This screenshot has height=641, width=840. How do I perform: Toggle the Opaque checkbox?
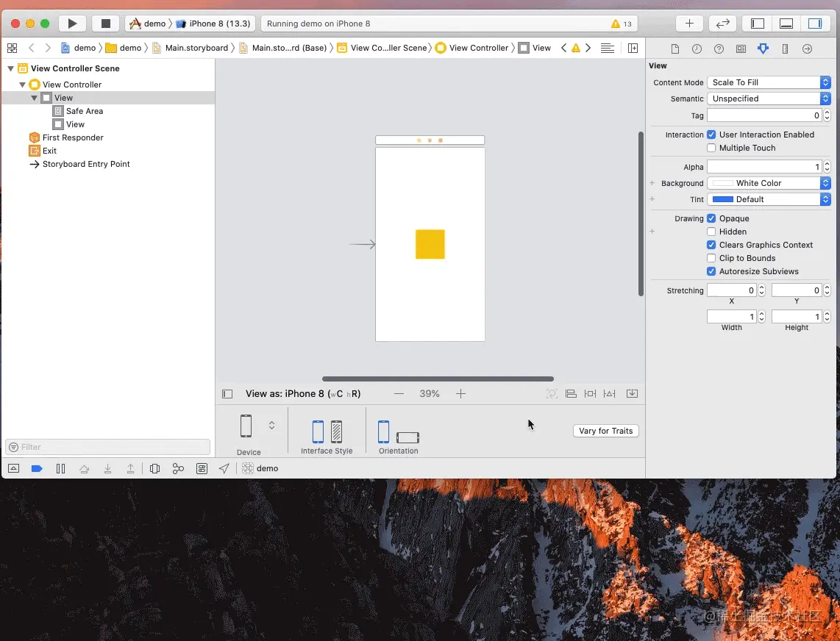(x=711, y=218)
